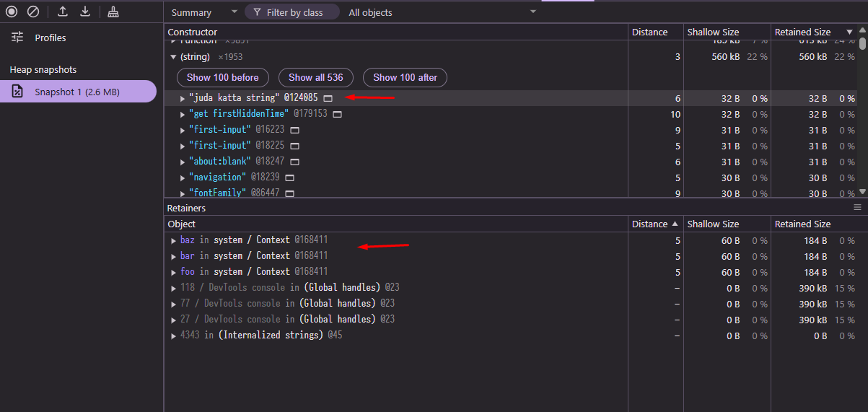The image size is (868, 412).
Task: Expand "about:blank" string row
Action: tap(183, 162)
